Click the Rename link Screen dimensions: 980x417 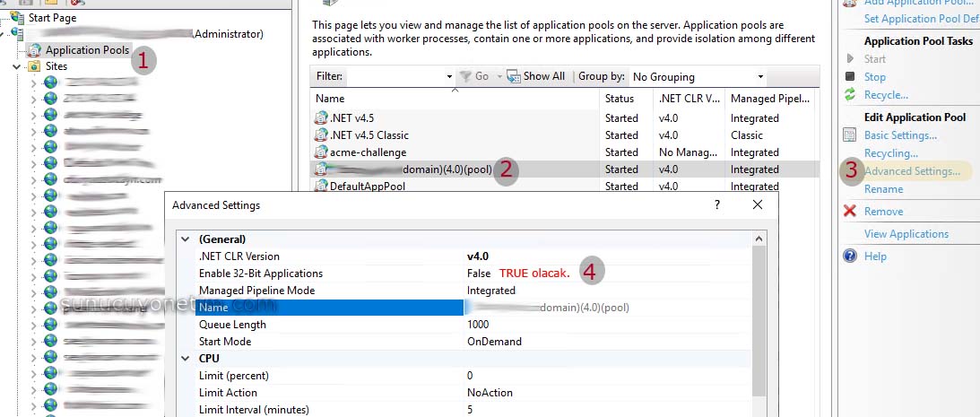[883, 189]
